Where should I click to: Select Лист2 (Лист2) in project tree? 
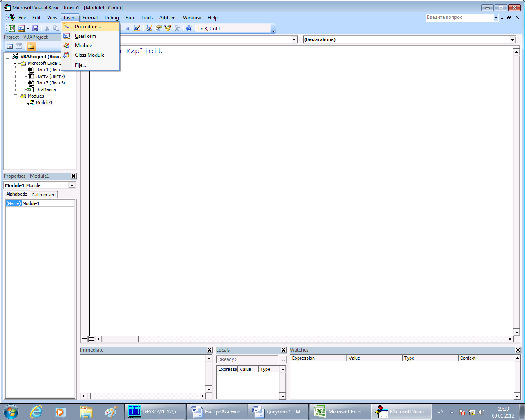tap(50, 76)
